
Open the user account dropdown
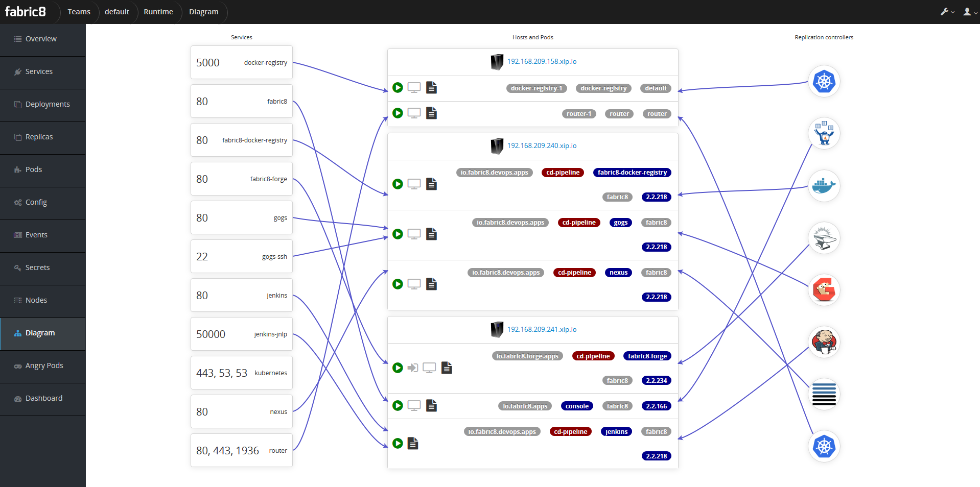tap(970, 12)
